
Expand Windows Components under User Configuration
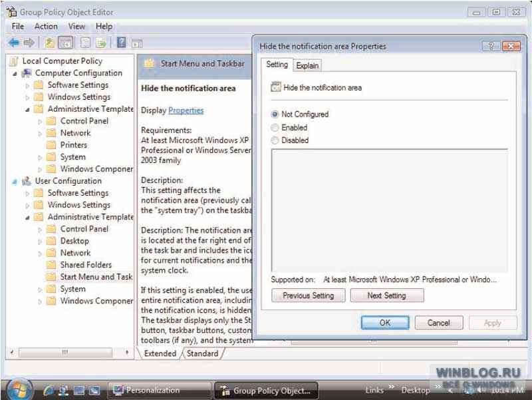click(x=40, y=301)
